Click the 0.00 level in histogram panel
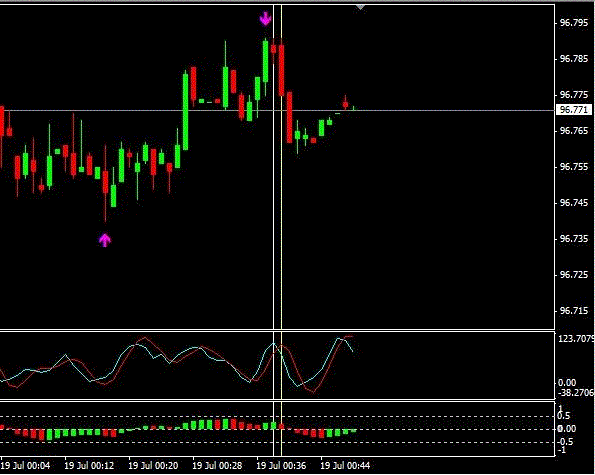The width and height of the screenshot is (595, 475). click(x=567, y=429)
